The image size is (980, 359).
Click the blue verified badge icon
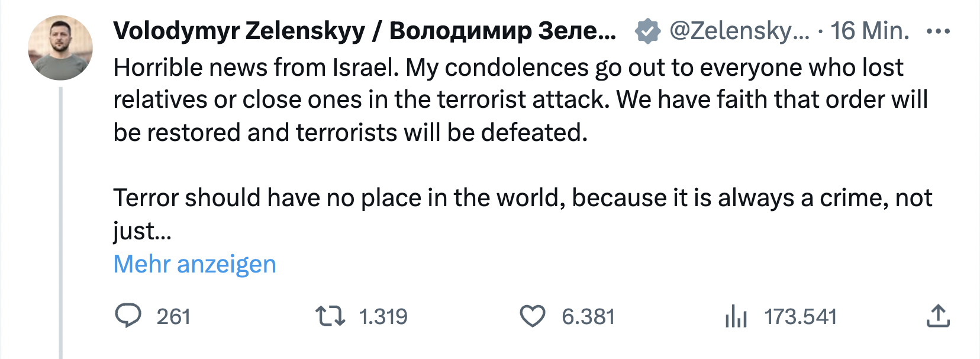(647, 31)
